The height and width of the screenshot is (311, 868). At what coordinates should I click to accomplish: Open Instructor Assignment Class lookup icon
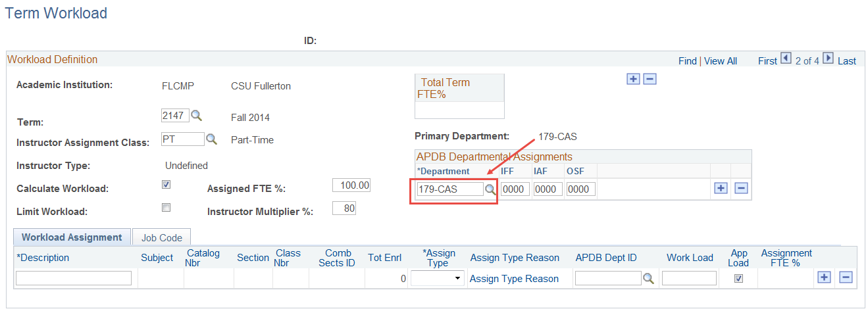click(211, 139)
